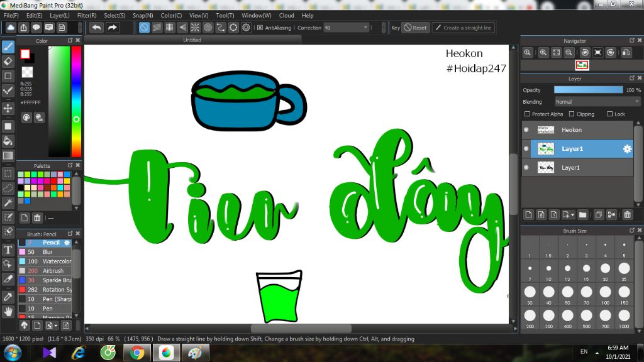Click Layer list scroll up arrow
Viewport: 644px width, 362px height.
pyautogui.click(x=638, y=123)
